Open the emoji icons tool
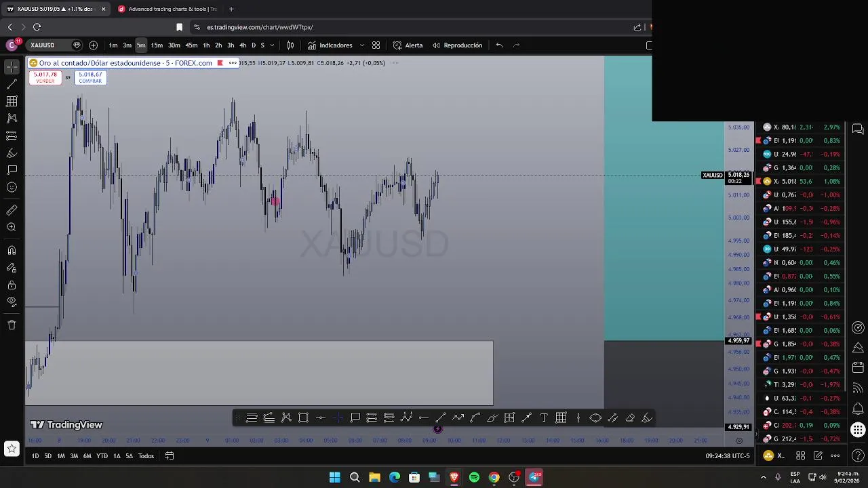The width and height of the screenshot is (868, 488). coord(12,187)
